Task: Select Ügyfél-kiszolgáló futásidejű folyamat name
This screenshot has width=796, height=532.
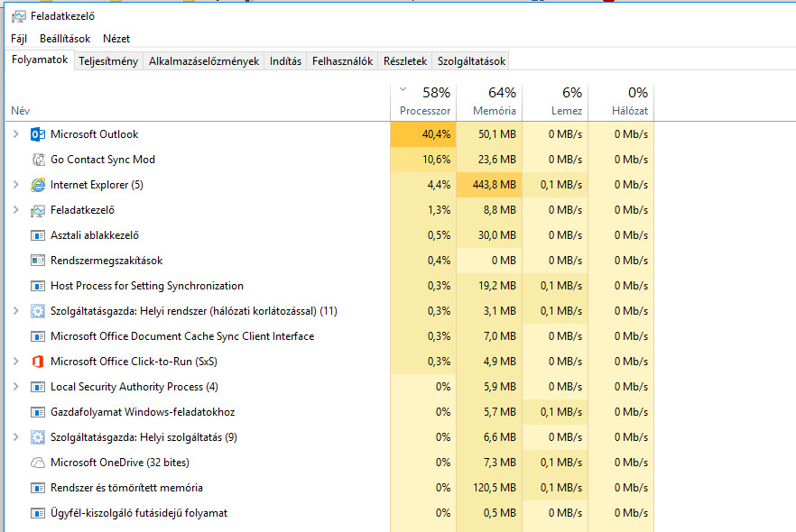Action: click(x=139, y=513)
